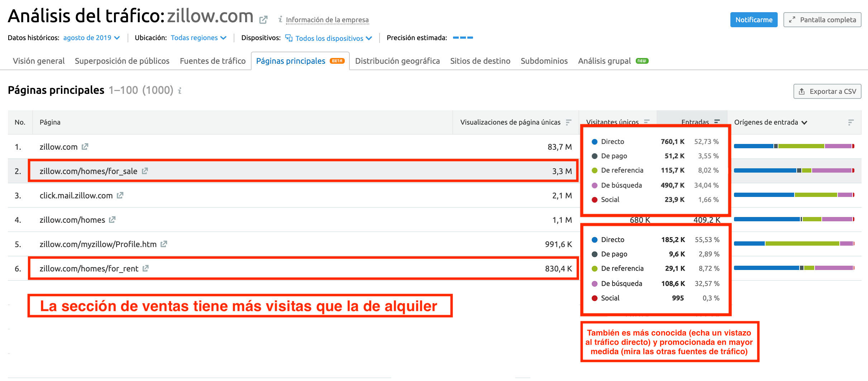The image size is (868, 381).
Task: Click the Directo 185,2 K tooltip entry
Action: 655,240
